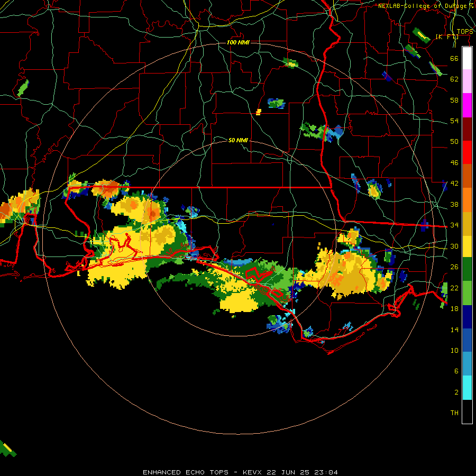476x476 pixels.
Task: Pick the dark orange (burnt) legend swatch
Action: [467, 176]
